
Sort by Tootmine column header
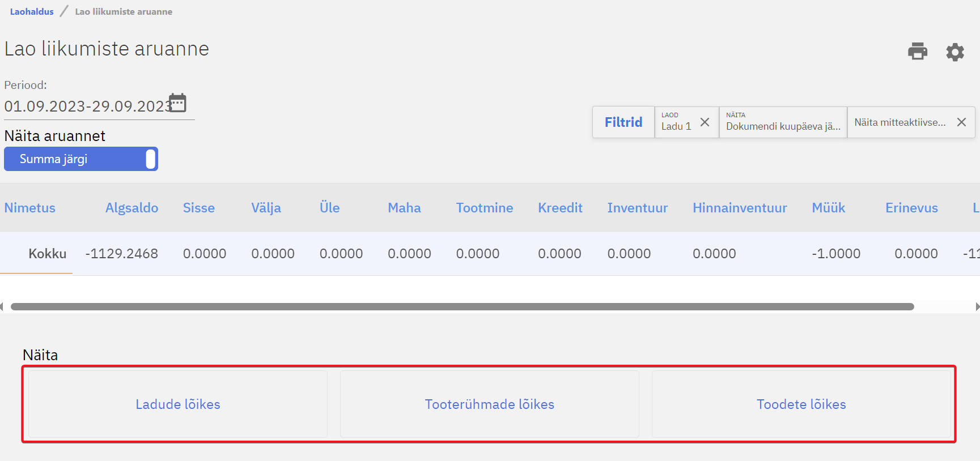click(x=484, y=208)
